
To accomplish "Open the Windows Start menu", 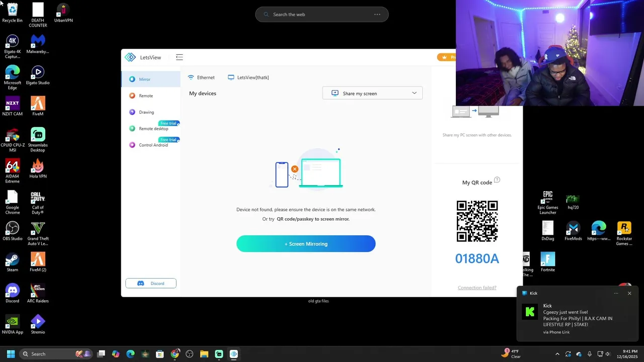I will (11, 354).
